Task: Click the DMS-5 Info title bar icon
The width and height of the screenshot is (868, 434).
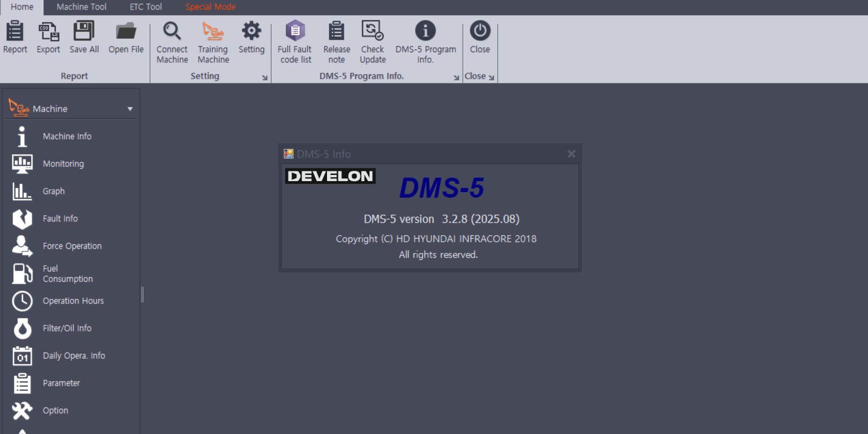Action: point(288,154)
